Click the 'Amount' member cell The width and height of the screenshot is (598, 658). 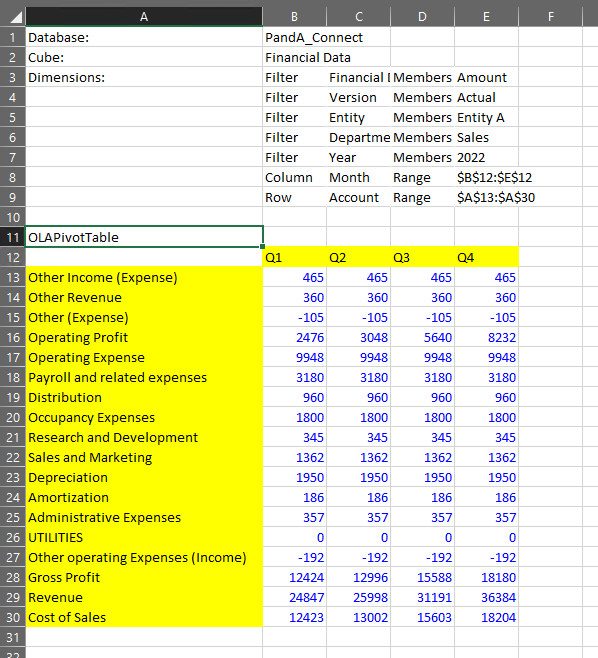click(486, 77)
